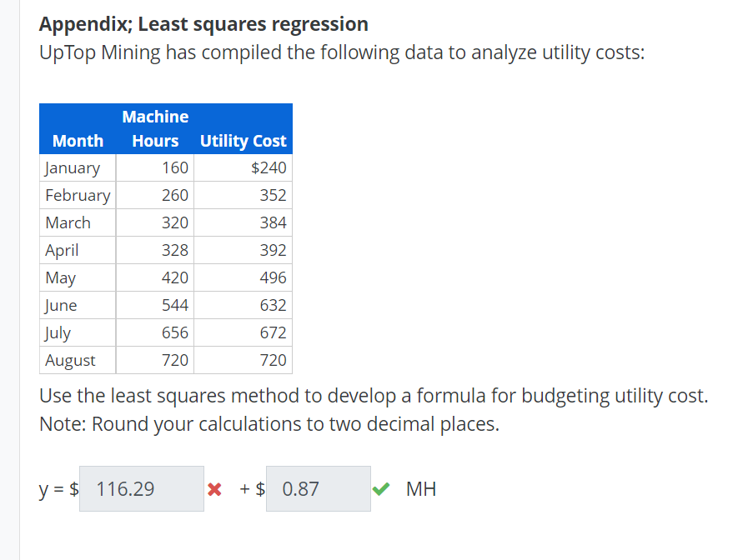The height and width of the screenshot is (560, 733).
Task: Click the input field containing 0.87
Action: click(x=318, y=488)
